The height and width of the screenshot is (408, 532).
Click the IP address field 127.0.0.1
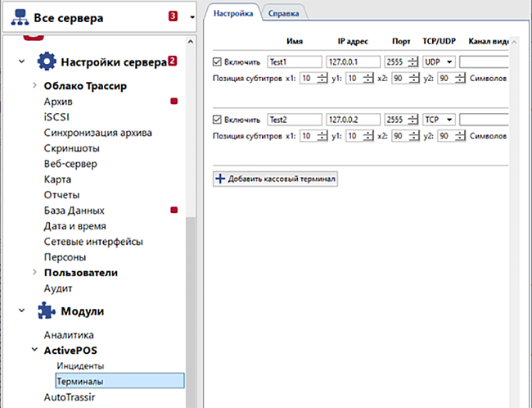point(354,61)
